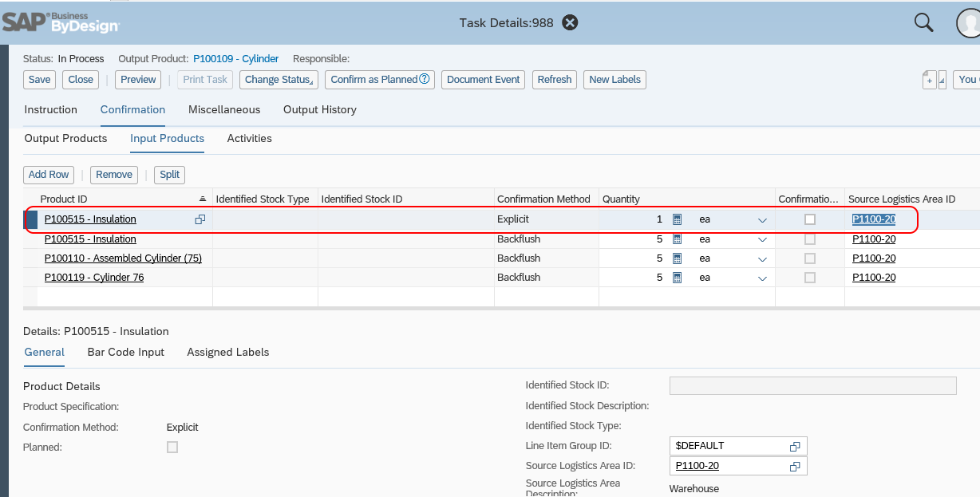Viewport: 980px width, 497px height.
Task: Follow the P100109 Cylinder output product link
Action: 235,58
